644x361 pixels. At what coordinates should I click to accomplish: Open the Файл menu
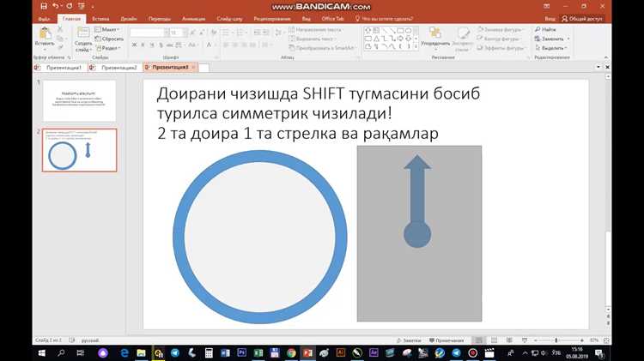44,19
